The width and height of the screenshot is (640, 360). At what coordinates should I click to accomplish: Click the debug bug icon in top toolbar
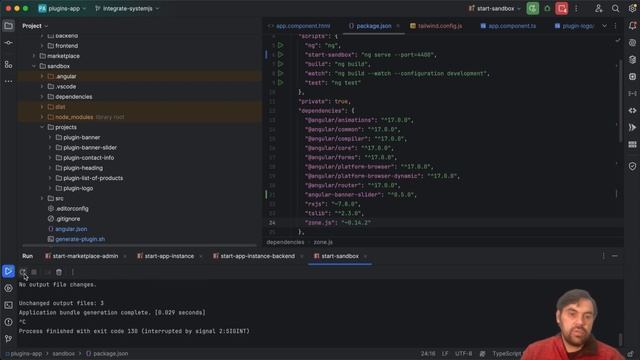coord(547,9)
